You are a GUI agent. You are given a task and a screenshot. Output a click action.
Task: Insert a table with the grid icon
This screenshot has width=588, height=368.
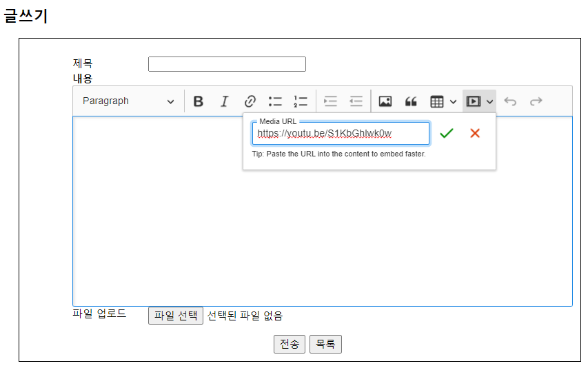[x=437, y=101]
